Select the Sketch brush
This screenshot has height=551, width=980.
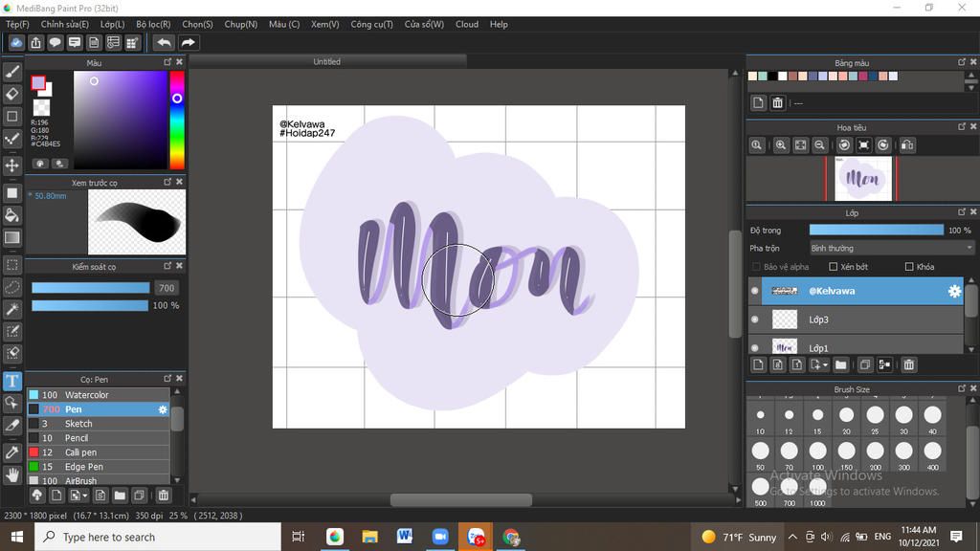coord(99,424)
